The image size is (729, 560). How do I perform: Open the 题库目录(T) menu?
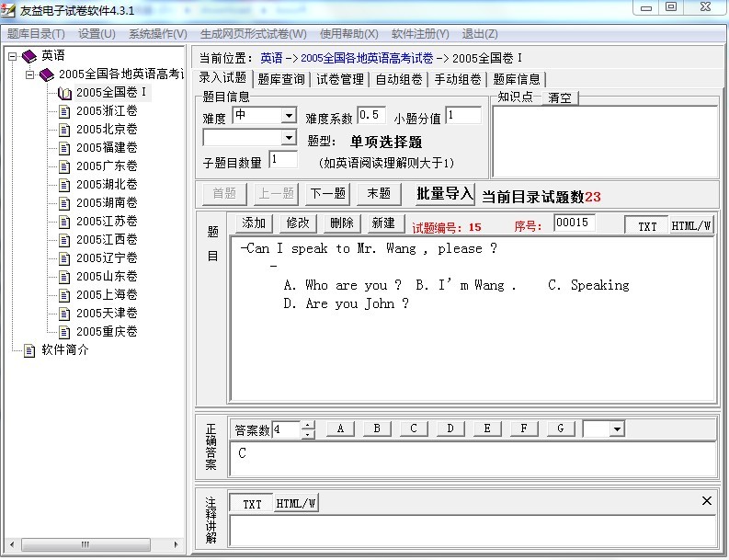pos(36,34)
